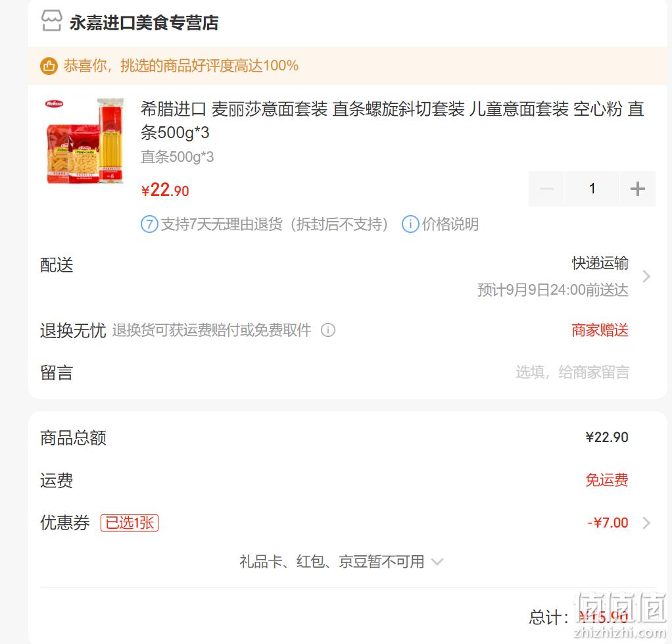Decrease quantity with the minus button

tap(546, 189)
